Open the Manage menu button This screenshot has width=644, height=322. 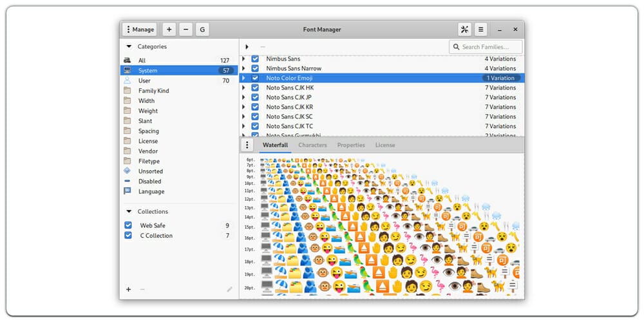(140, 30)
